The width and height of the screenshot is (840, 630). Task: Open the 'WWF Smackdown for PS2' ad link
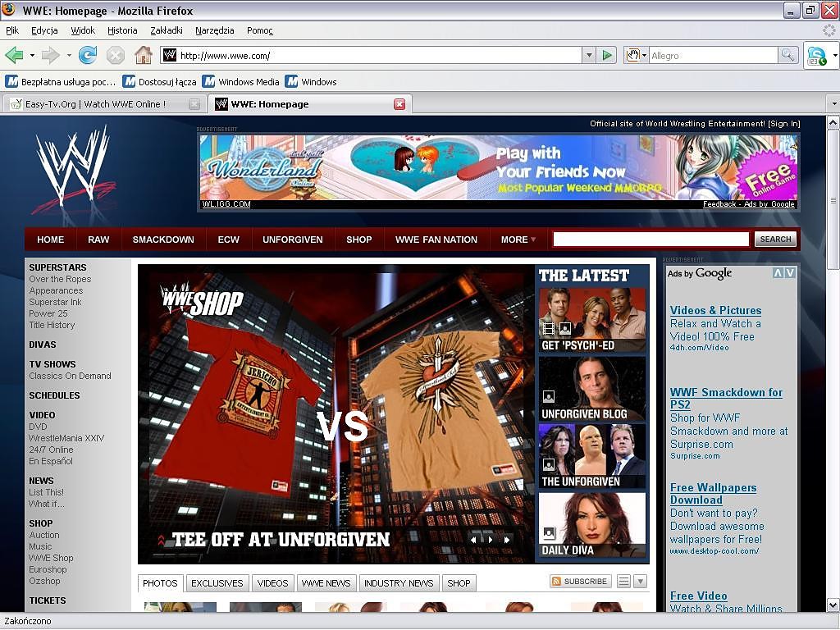[x=726, y=399]
